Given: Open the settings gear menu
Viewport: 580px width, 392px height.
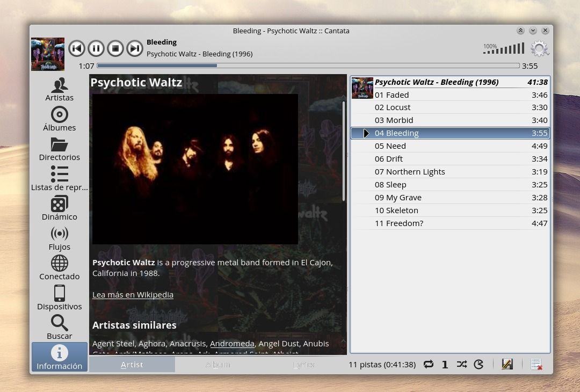Looking at the screenshot, I should point(539,49).
